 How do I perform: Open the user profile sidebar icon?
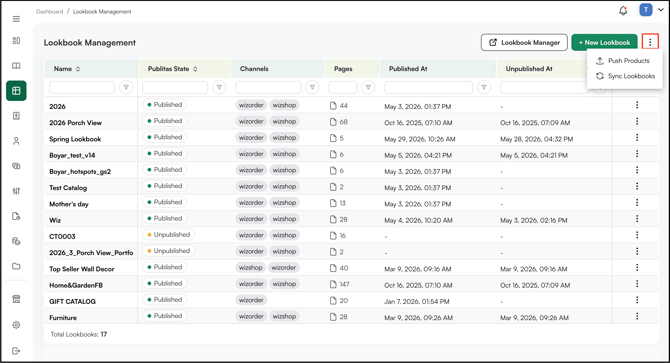tap(16, 141)
